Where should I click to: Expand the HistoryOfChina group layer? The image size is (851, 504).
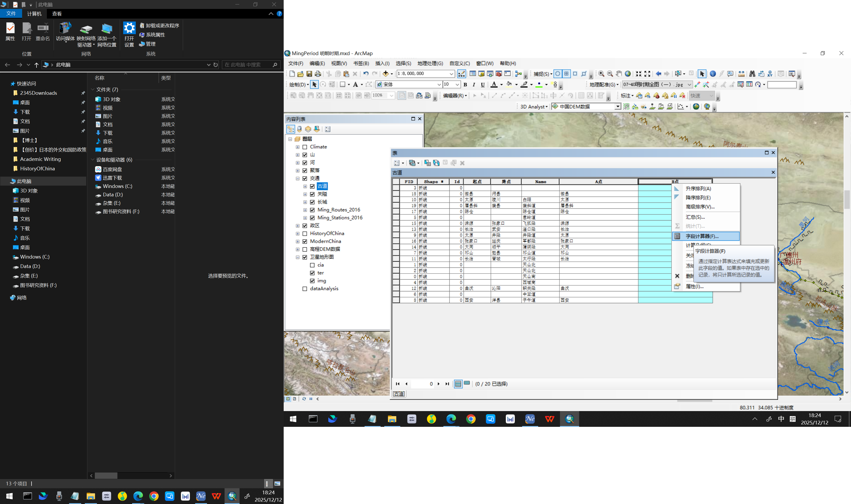click(298, 234)
